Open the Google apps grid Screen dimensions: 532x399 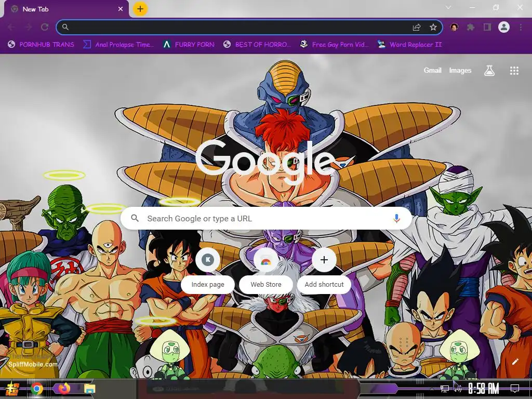(514, 71)
